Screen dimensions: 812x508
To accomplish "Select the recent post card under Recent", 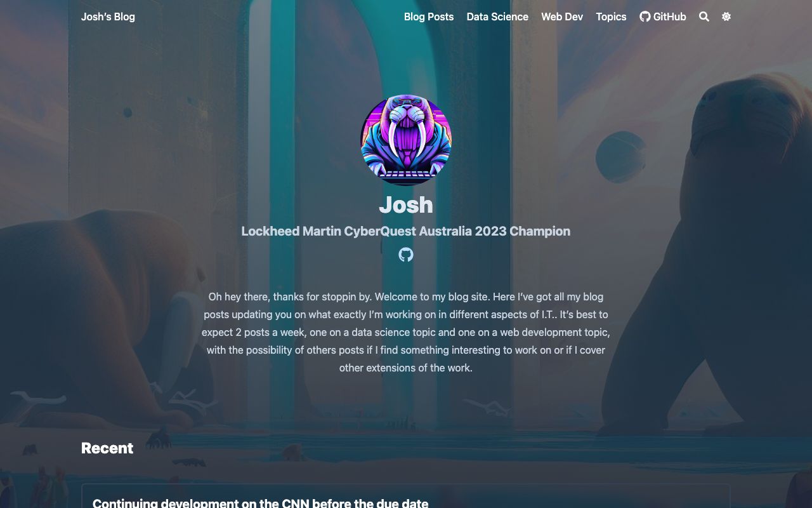I will point(406,497).
